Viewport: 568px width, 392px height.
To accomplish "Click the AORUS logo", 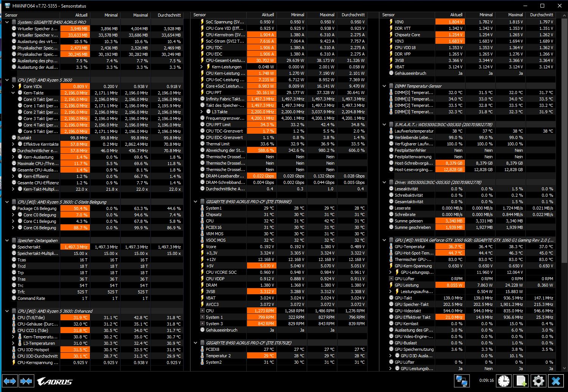I will (55, 382).
